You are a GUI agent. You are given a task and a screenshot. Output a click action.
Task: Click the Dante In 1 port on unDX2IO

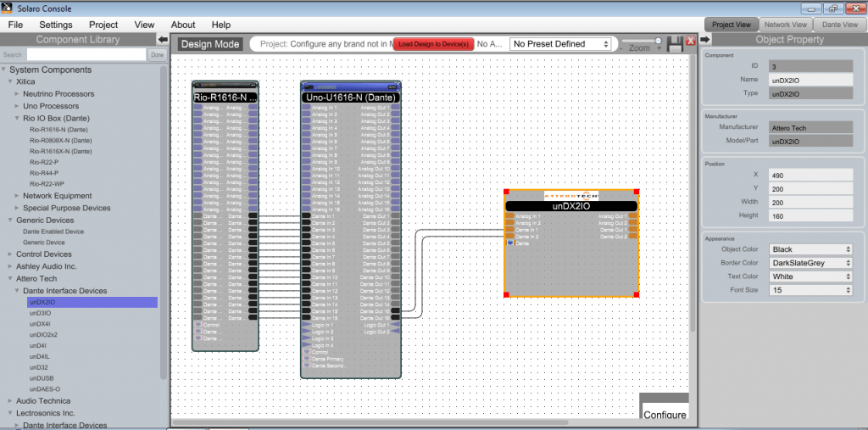(x=509, y=229)
